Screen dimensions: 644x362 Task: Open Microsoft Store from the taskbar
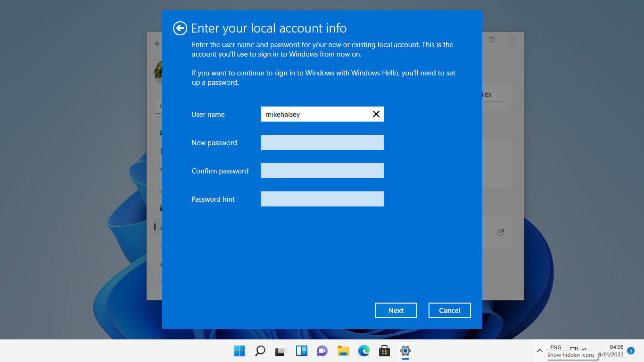(385, 351)
